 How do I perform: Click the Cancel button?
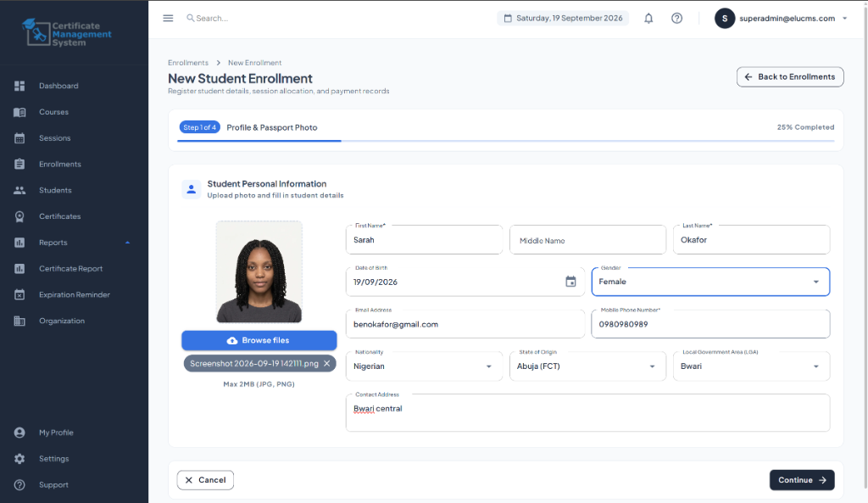pos(205,480)
